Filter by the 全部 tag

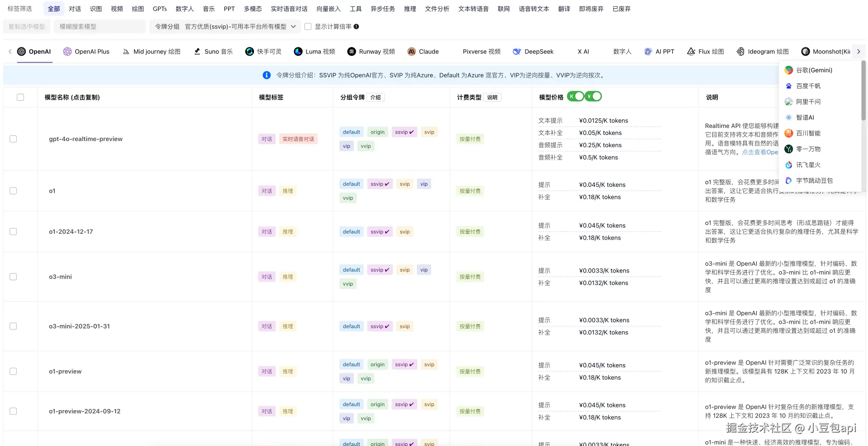click(54, 9)
